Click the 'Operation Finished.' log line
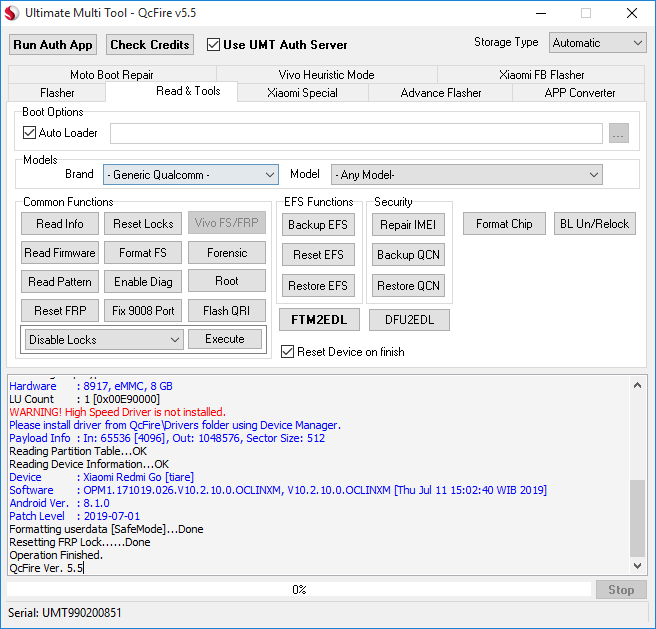Viewport: 656px width, 629px height. tap(56, 555)
